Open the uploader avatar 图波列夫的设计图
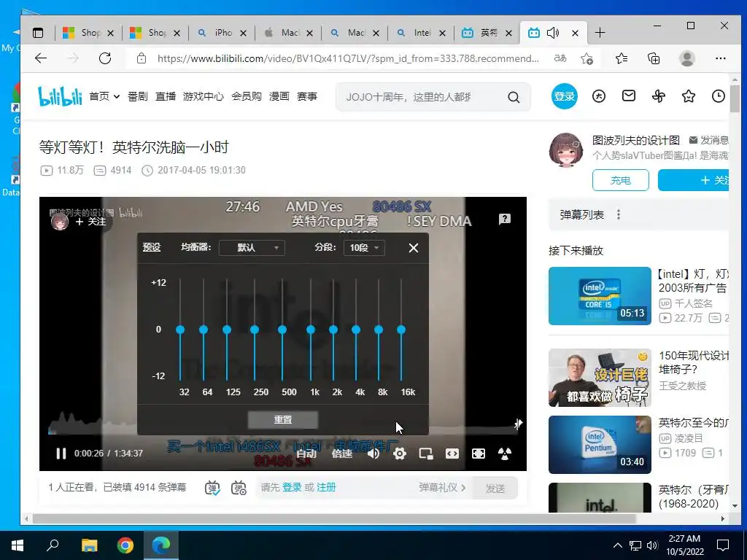Screen dimensions: 747x560 pyautogui.click(x=565, y=150)
